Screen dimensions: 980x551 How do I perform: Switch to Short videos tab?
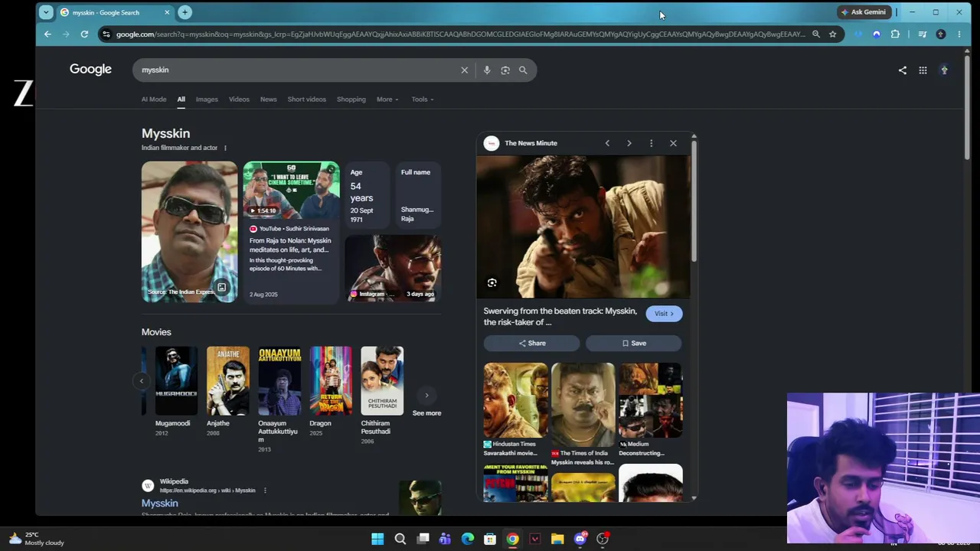click(x=306, y=99)
